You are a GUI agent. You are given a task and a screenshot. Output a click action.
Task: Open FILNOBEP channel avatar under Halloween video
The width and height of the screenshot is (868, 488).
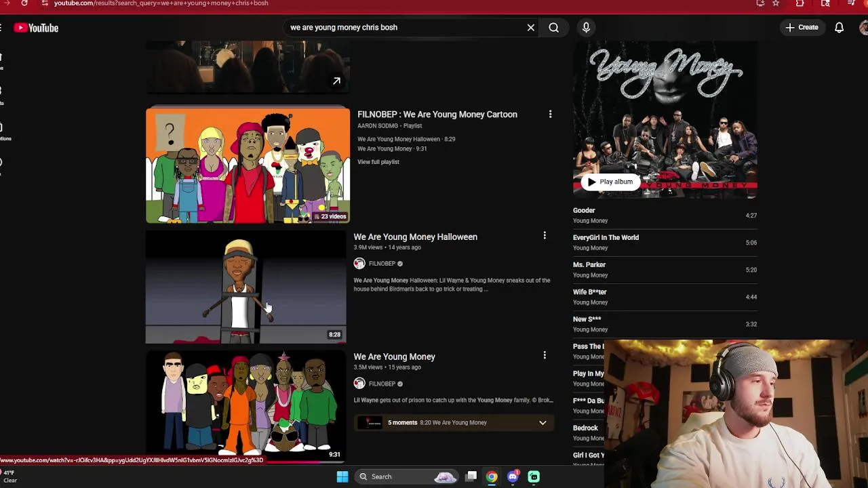click(359, 264)
